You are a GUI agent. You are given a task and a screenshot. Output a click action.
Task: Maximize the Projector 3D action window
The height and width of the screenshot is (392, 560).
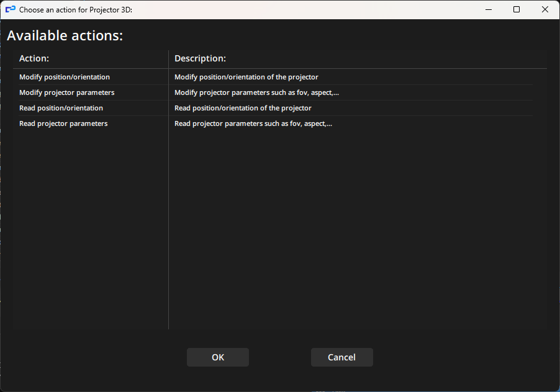[x=517, y=9]
